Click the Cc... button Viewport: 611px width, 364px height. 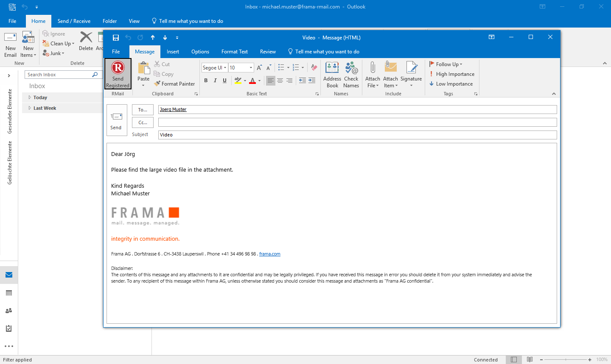[x=143, y=122]
